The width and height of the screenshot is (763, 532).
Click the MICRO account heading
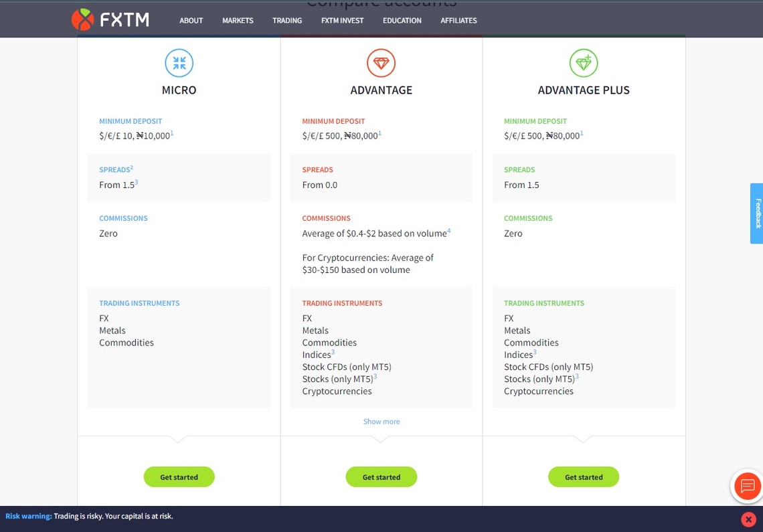click(179, 90)
